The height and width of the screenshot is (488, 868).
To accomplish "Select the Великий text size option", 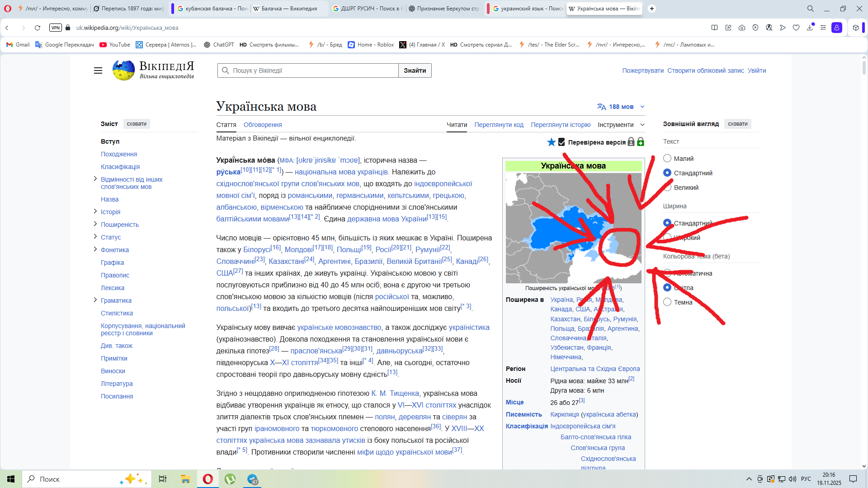I will pyautogui.click(x=667, y=187).
